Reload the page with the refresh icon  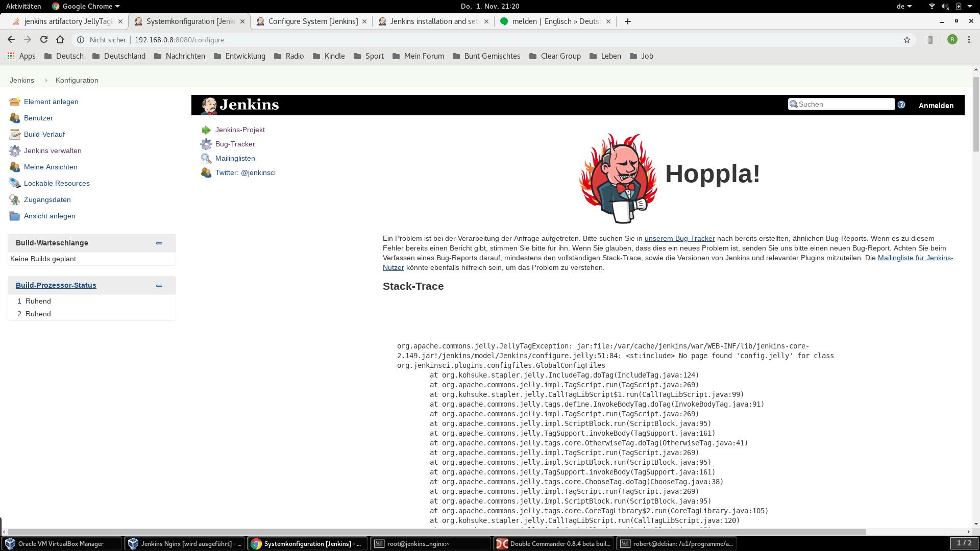[x=44, y=40]
